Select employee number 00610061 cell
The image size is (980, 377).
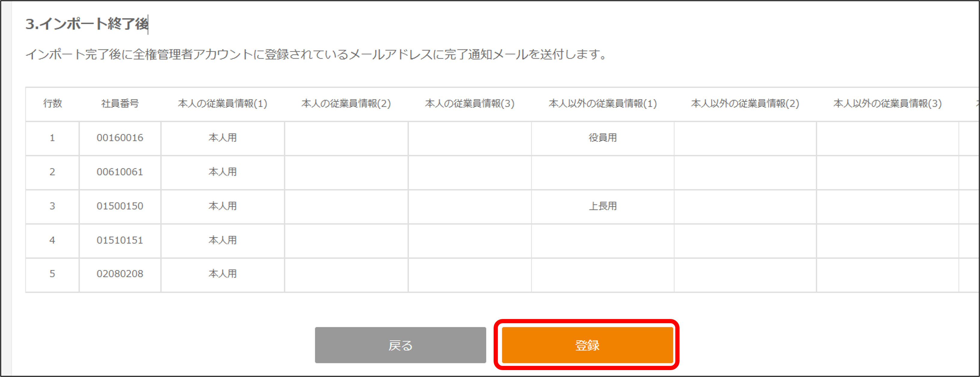pyautogui.click(x=120, y=172)
